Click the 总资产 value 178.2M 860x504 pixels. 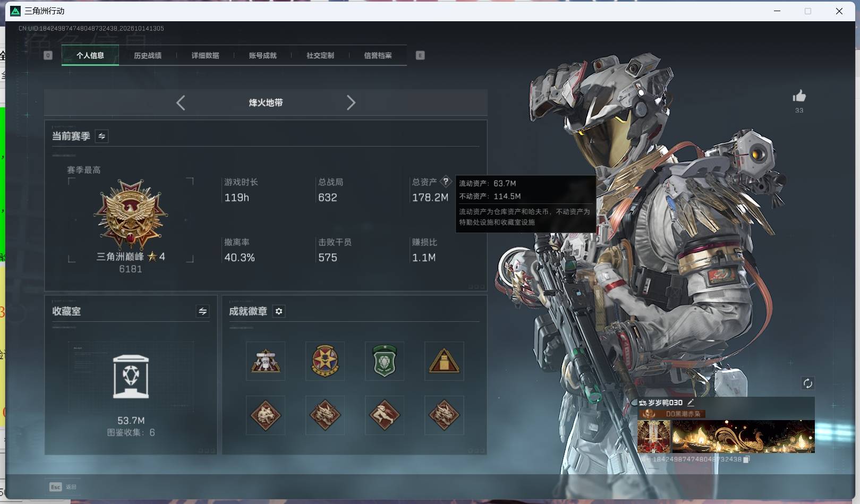pos(430,198)
